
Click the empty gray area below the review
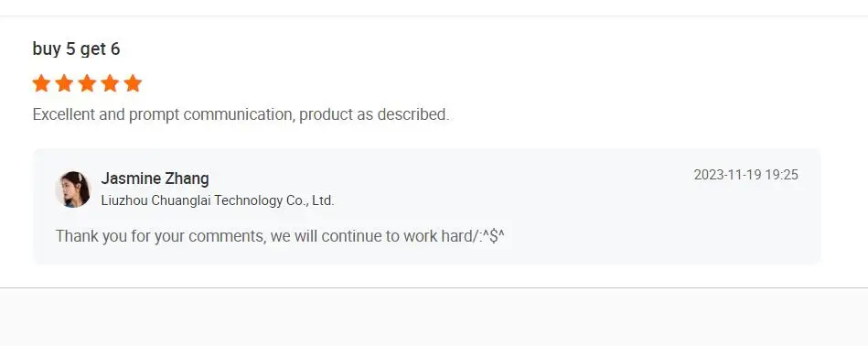[x=434, y=318]
